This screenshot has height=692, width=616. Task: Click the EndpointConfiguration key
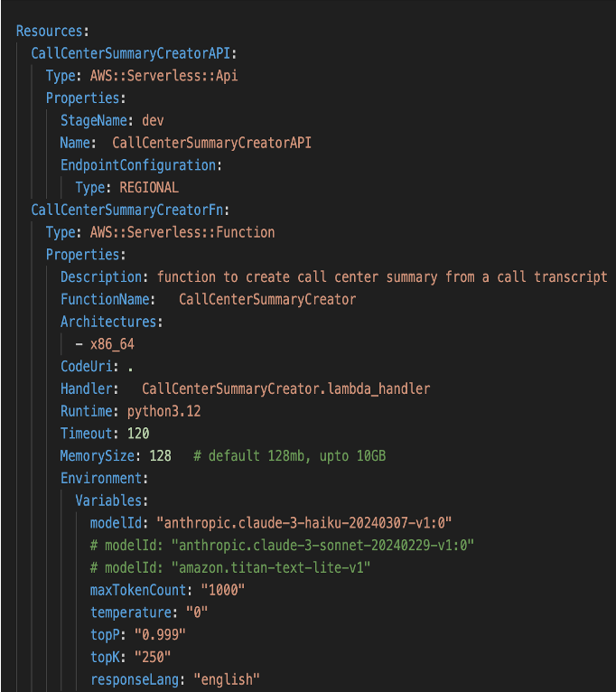click(138, 165)
